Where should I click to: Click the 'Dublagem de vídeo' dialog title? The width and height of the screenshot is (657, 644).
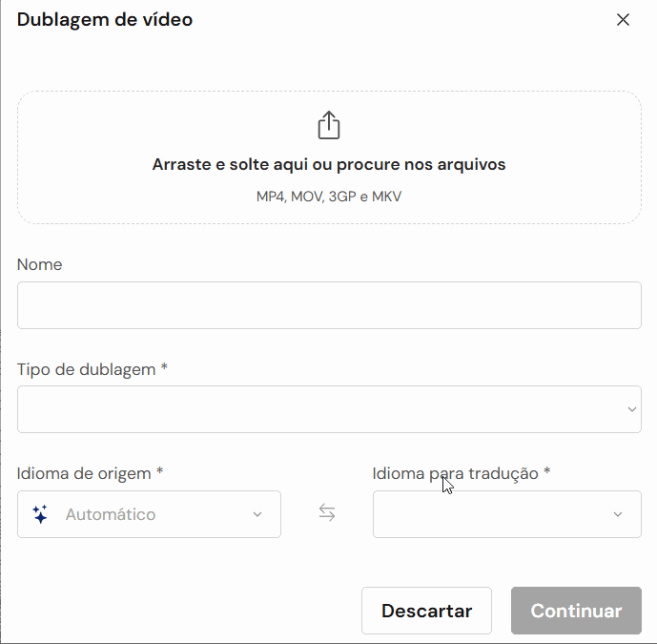(x=105, y=20)
